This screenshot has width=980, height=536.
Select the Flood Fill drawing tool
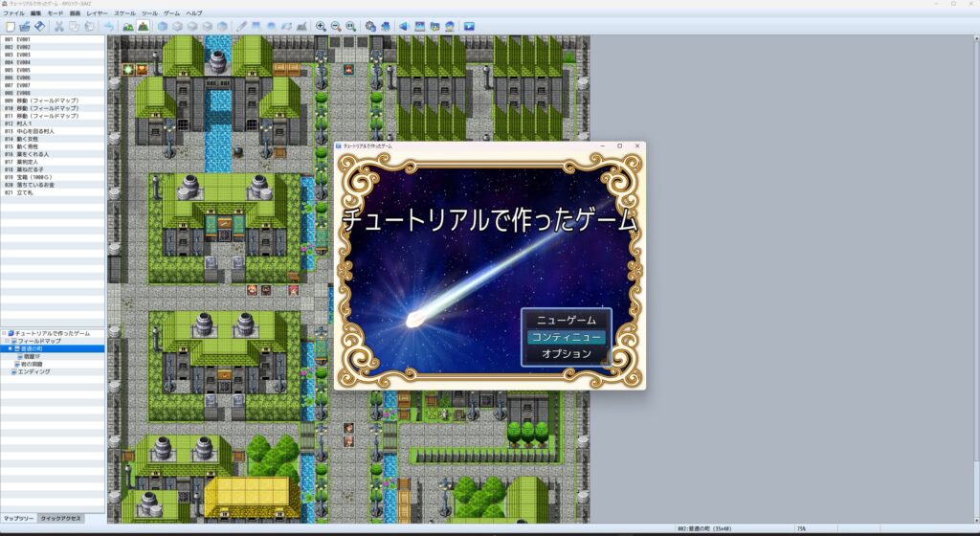287,26
